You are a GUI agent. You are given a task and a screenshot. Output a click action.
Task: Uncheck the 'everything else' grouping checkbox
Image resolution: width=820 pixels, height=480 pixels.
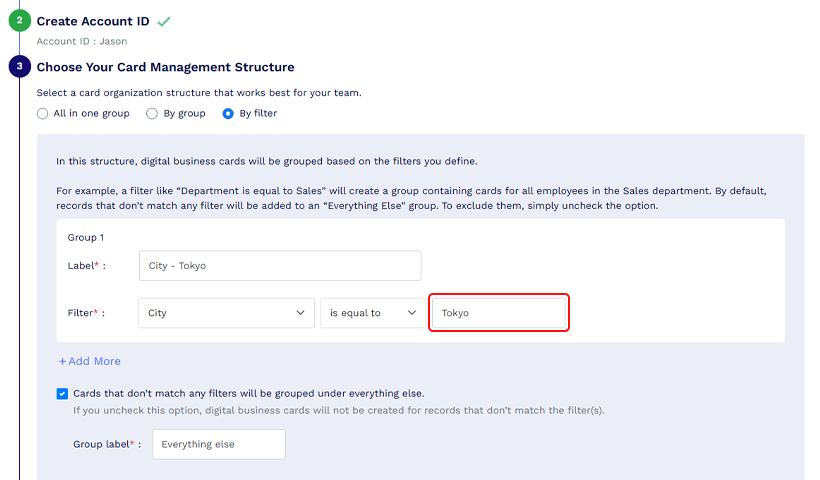(62, 394)
